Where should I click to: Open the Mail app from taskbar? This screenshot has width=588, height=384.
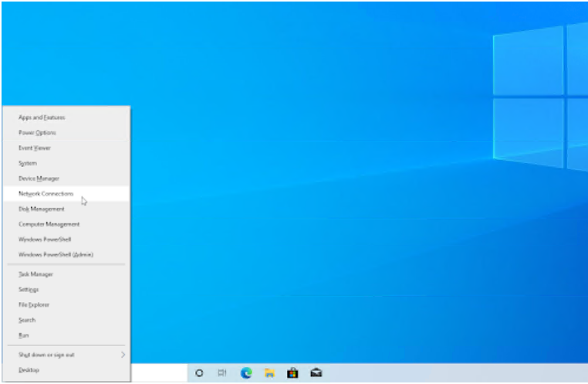[x=316, y=373]
